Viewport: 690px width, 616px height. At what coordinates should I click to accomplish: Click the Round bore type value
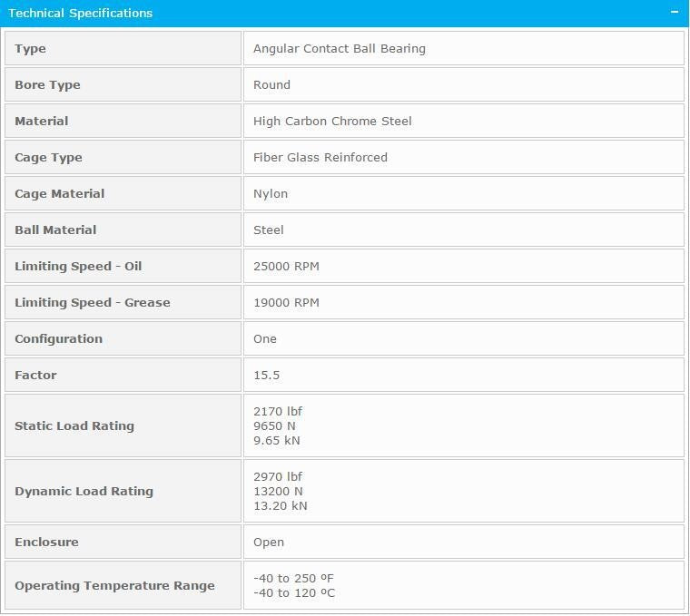pyautogui.click(x=271, y=85)
